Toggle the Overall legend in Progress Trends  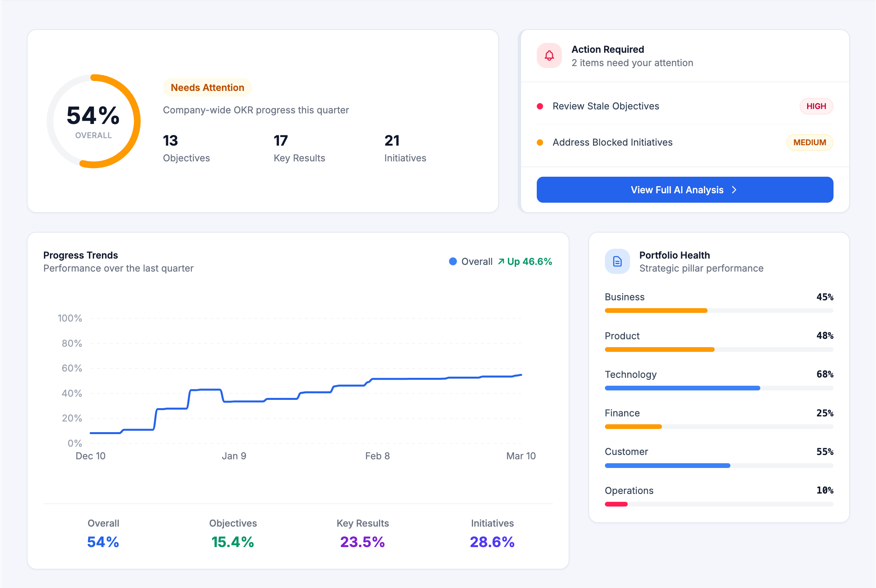click(x=471, y=261)
